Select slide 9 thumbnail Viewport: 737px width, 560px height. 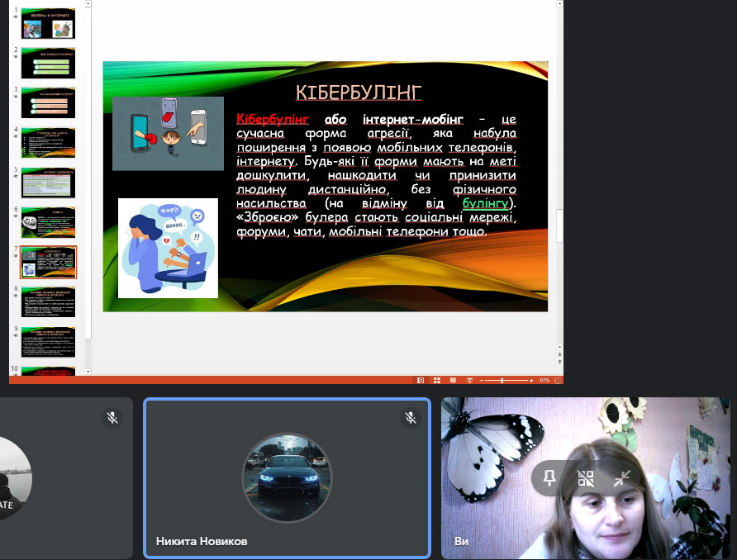coord(48,342)
